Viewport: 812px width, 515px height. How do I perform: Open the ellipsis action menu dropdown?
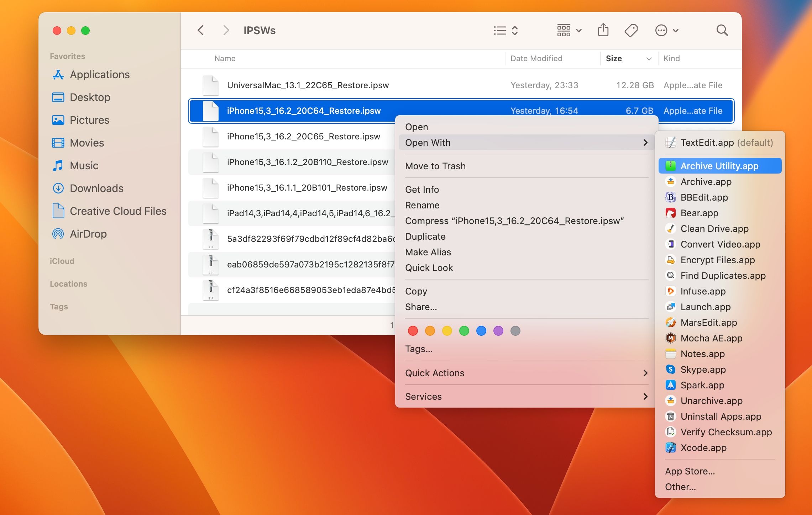tap(666, 30)
